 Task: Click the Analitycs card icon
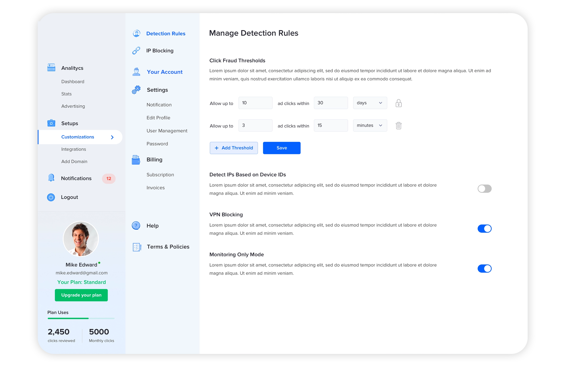(x=51, y=68)
